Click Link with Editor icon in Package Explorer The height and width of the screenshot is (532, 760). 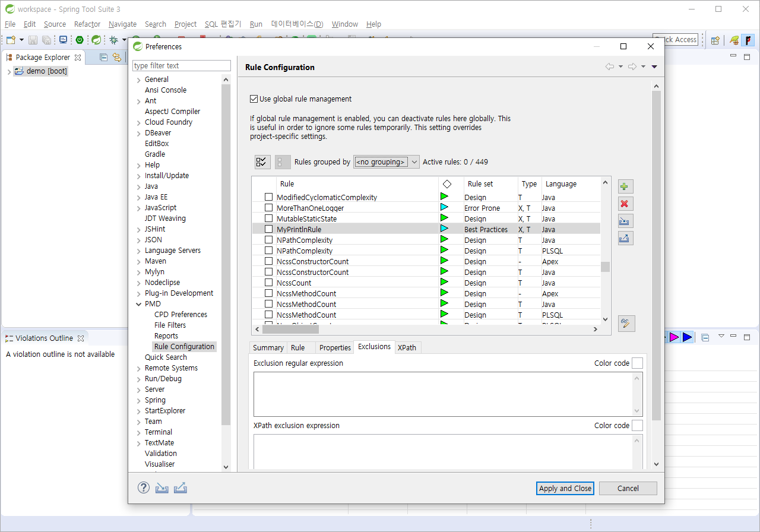[x=116, y=58]
